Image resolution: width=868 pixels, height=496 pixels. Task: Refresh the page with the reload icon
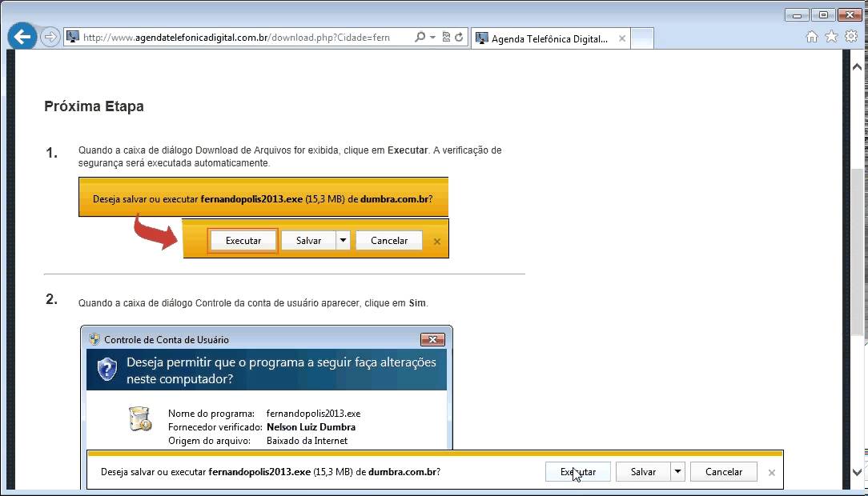point(459,37)
